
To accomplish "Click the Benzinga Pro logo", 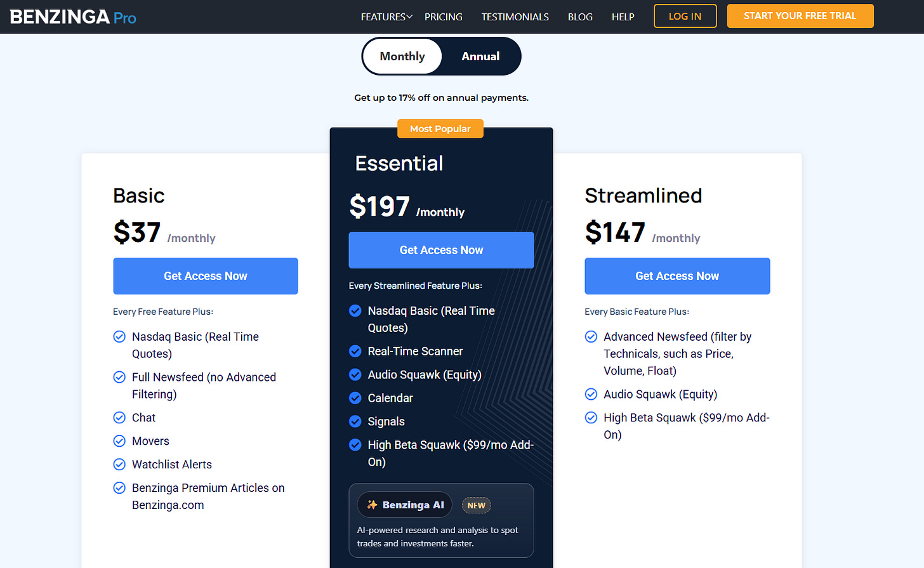I will click(73, 17).
